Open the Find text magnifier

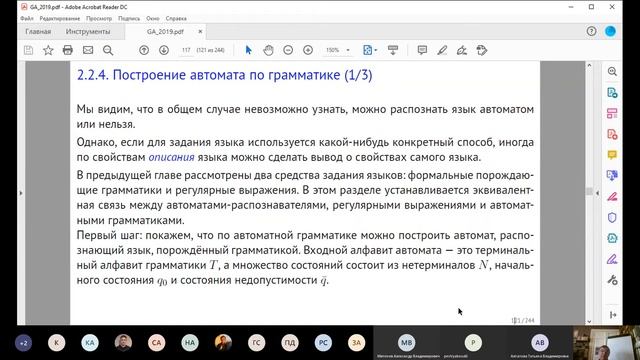pos(108,50)
